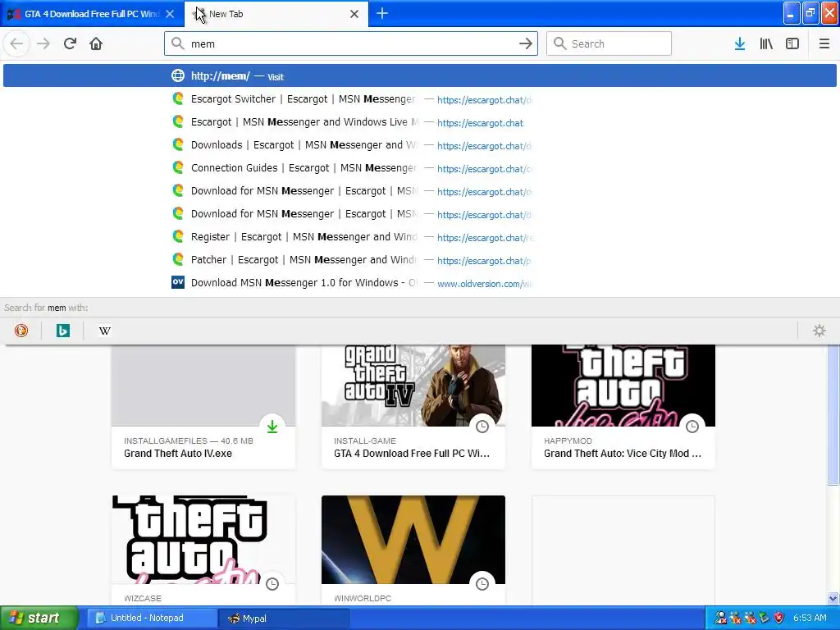Open a new tab with plus button

(x=382, y=13)
